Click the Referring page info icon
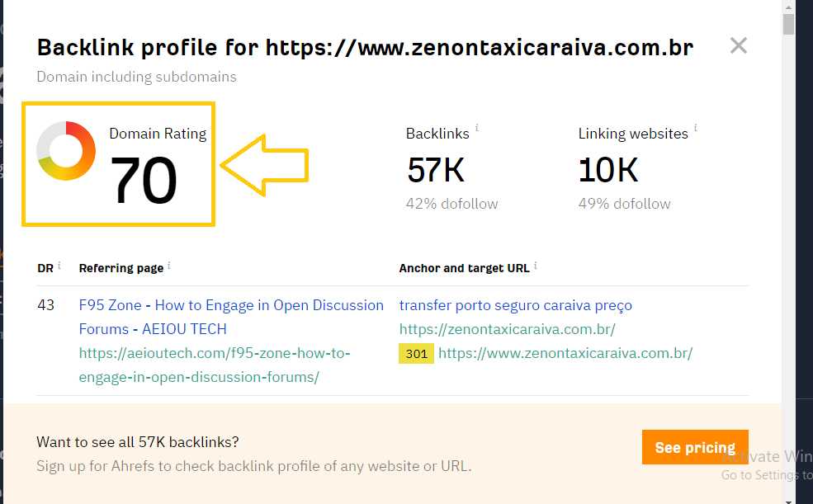The height and width of the screenshot is (504, 813). click(x=169, y=265)
